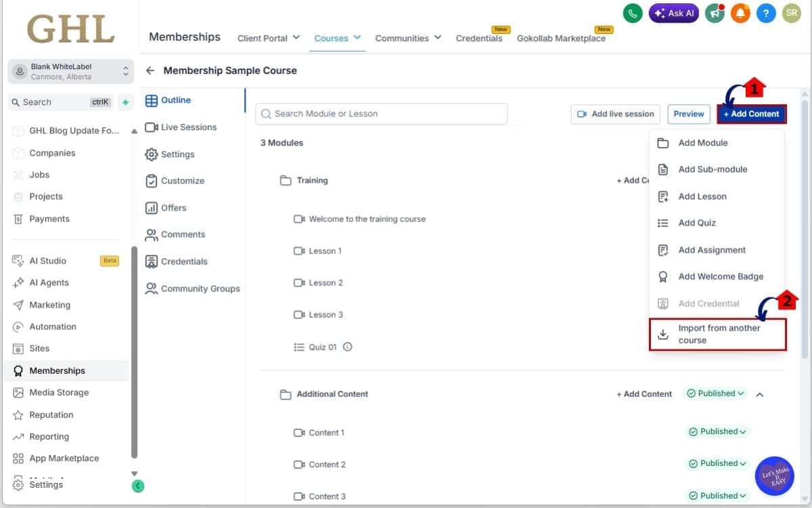Open the orange notifications bell

[740, 13]
